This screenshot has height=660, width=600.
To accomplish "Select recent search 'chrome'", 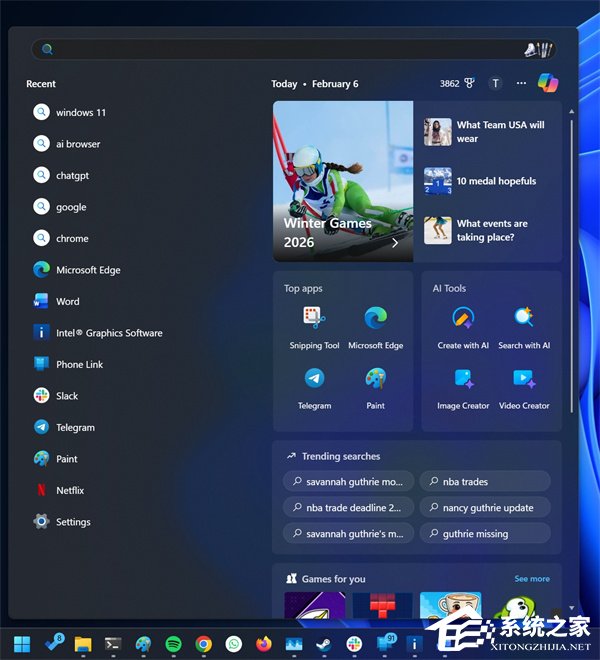I will pyautogui.click(x=61, y=238).
